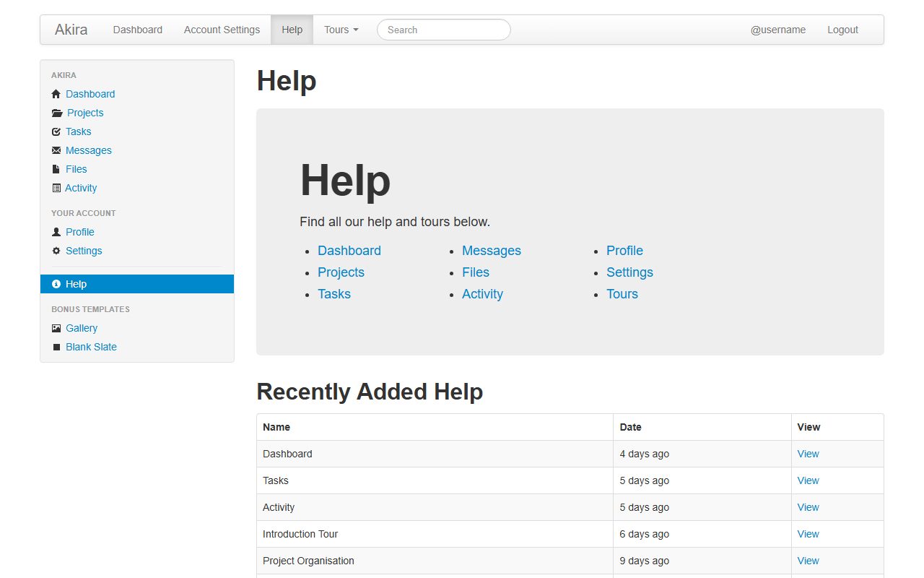Select the Introduction Tour name cell

point(435,534)
